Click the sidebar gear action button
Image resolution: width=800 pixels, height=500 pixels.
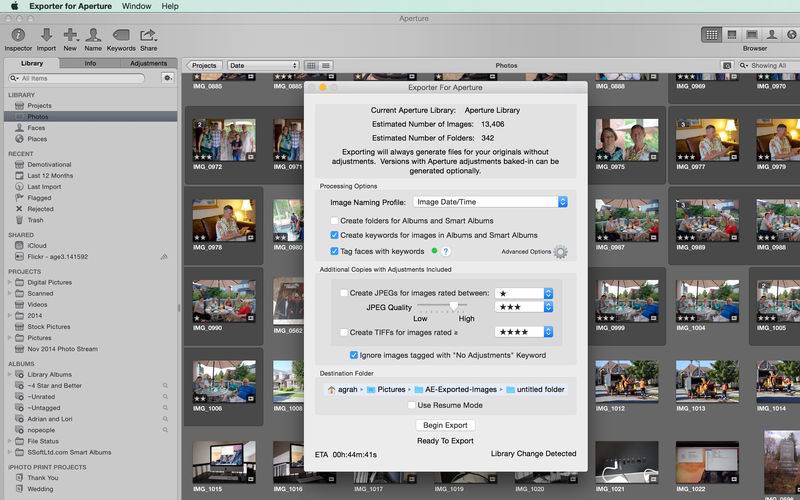tap(167, 78)
